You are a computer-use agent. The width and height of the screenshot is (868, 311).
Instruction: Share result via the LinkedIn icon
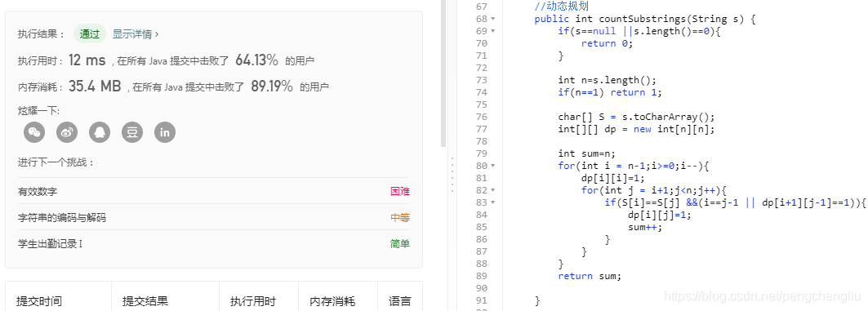click(x=165, y=132)
